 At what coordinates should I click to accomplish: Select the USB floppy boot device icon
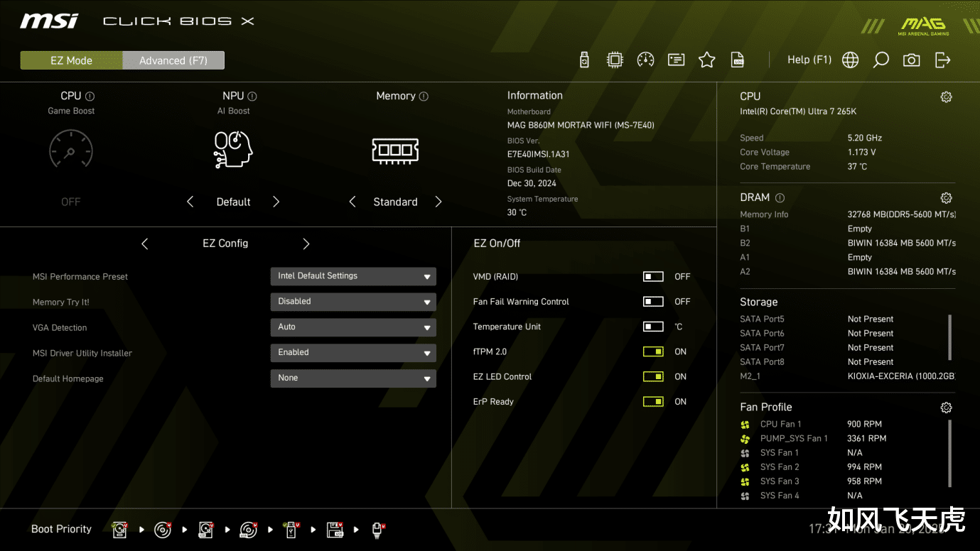pyautogui.click(x=335, y=530)
